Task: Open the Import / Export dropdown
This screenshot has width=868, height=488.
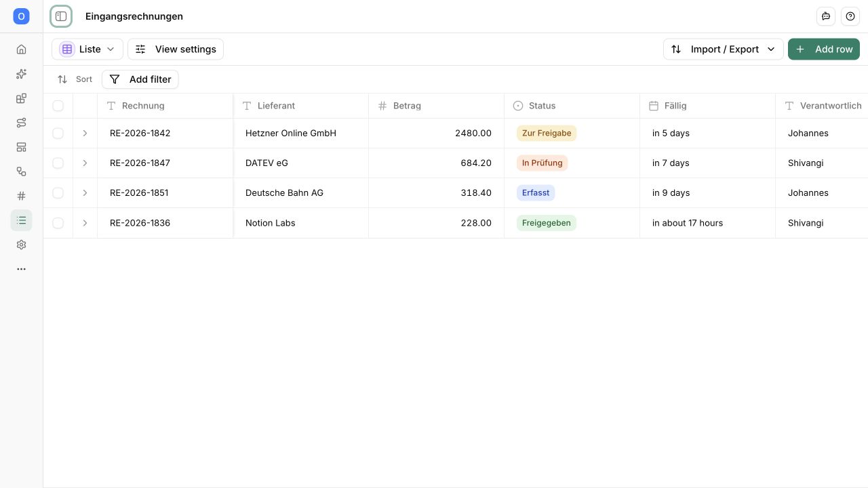Action: 723,49
